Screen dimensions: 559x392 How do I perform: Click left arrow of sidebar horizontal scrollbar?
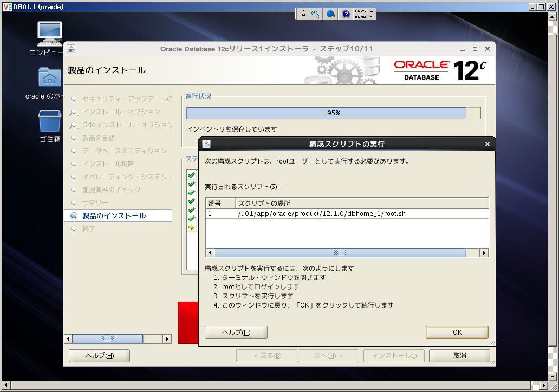[x=68, y=338]
